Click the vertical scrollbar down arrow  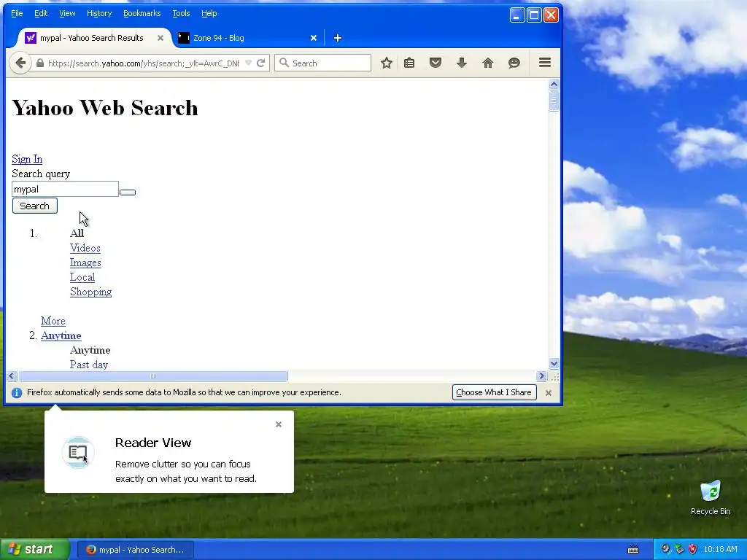554,364
